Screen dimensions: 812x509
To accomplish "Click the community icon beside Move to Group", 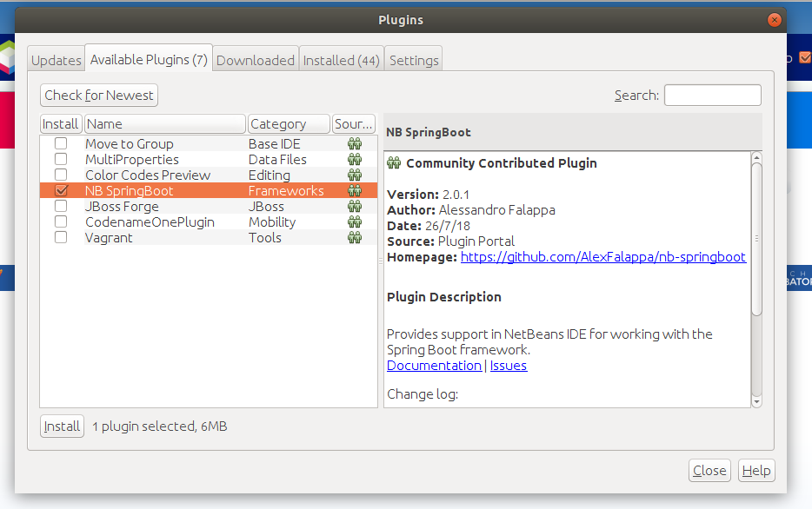I will click(x=355, y=142).
